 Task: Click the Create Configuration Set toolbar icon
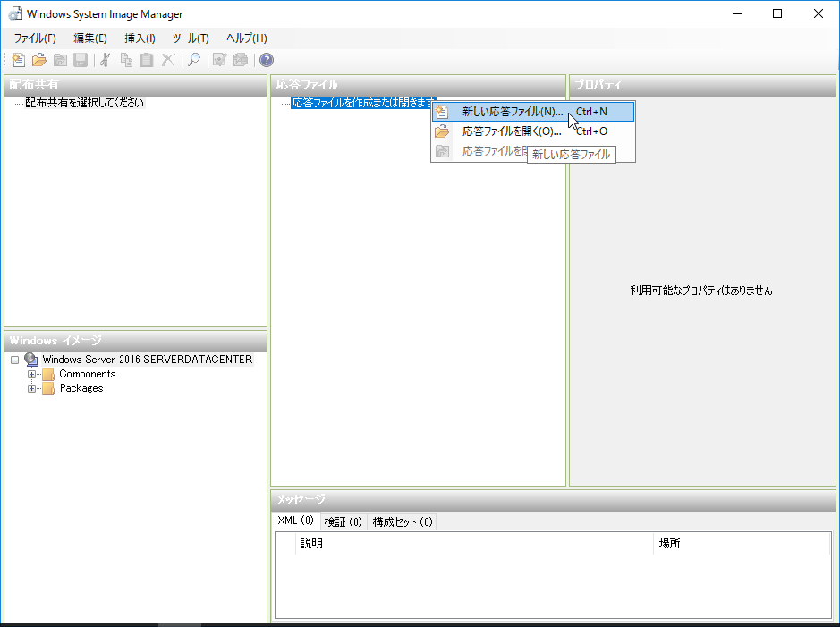coord(241,60)
